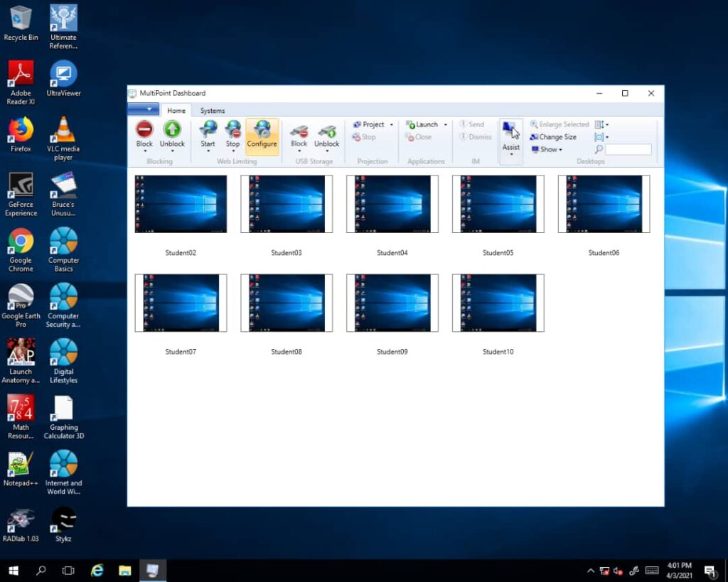Viewport: 728px width, 582px height.
Task: Block USB storage icon
Action: pyautogui.click(x=299, y=131)
